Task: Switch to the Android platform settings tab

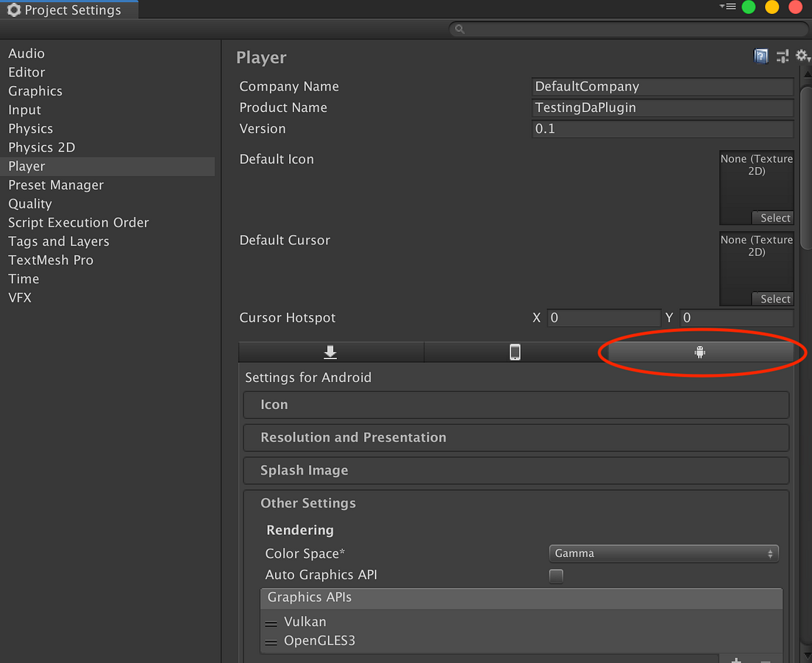Action: [699, 352]
